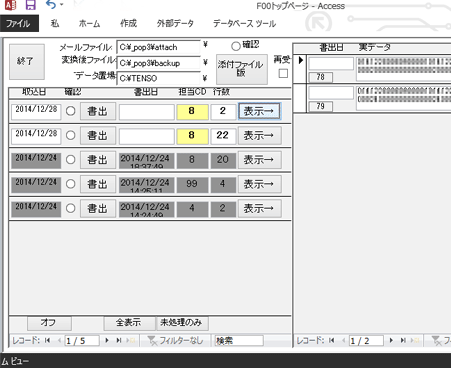
Task: Go to previous record in right navigator
Action: coord(343,340)
